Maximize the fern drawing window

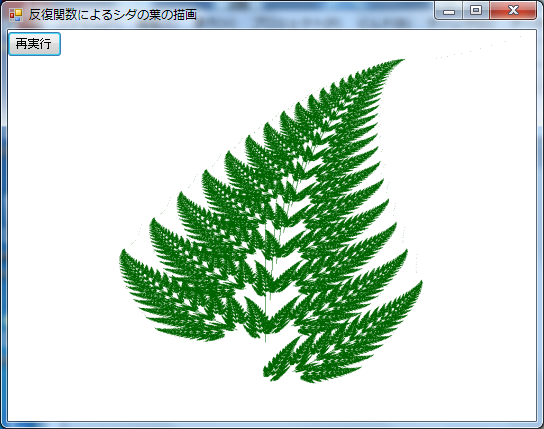[476, 11]
